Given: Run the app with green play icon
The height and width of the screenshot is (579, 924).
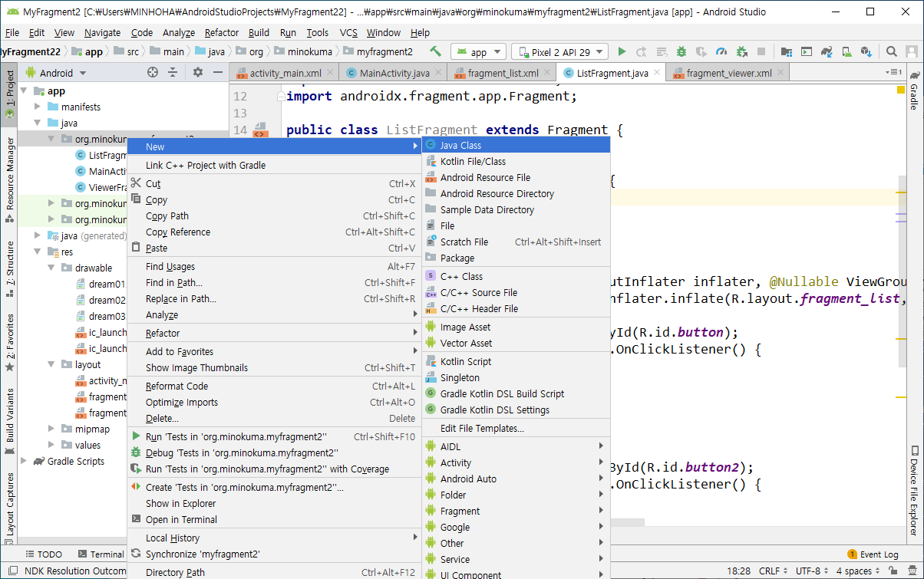Looking at the screenshot, I should click(x=622, y=51).
